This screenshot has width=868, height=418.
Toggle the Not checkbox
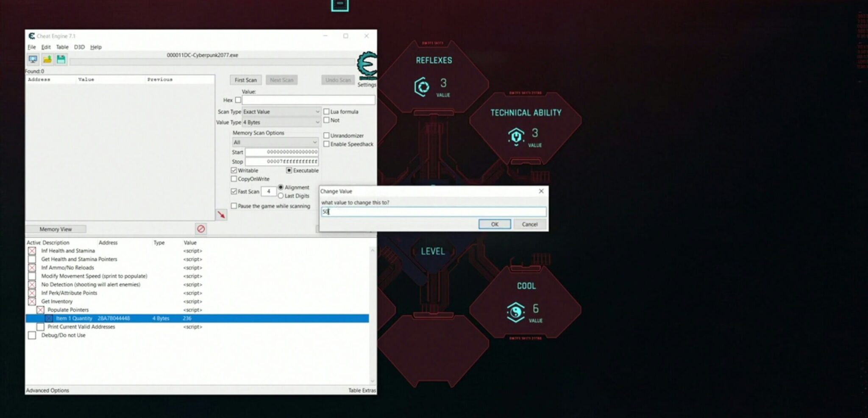click(326, 120)
